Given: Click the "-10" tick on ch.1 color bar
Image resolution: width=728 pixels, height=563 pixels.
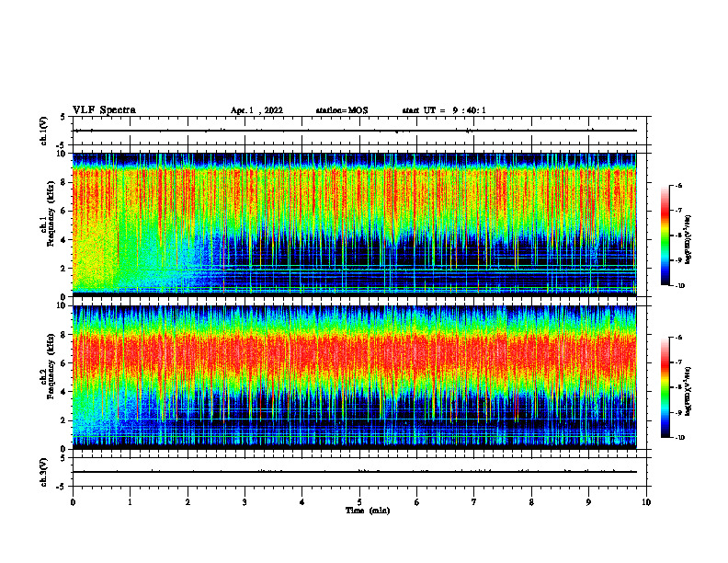Looking at the screenshot, I should [679, 286].
